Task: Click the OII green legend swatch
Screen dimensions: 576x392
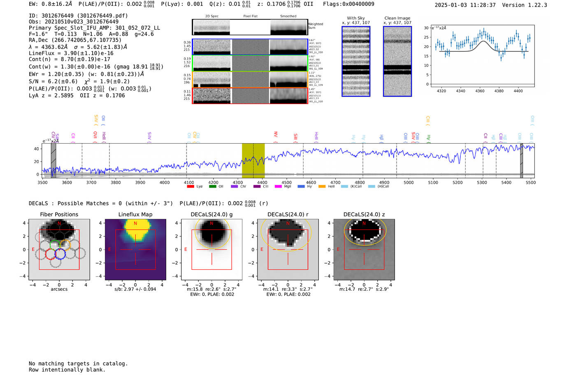Action: [212, 186]
